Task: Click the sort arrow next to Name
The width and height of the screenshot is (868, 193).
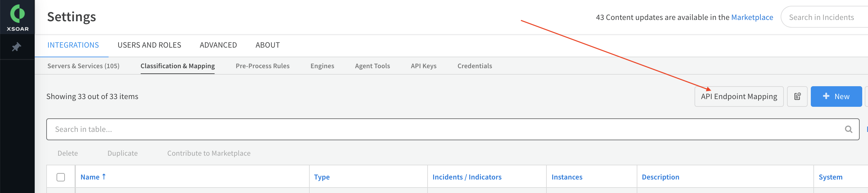Action: point(104,177)
